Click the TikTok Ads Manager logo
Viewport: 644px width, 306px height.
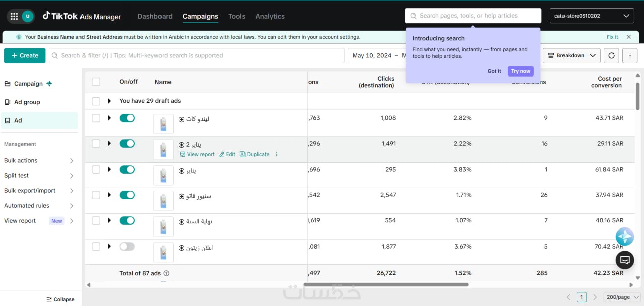(x=82, y=16)
